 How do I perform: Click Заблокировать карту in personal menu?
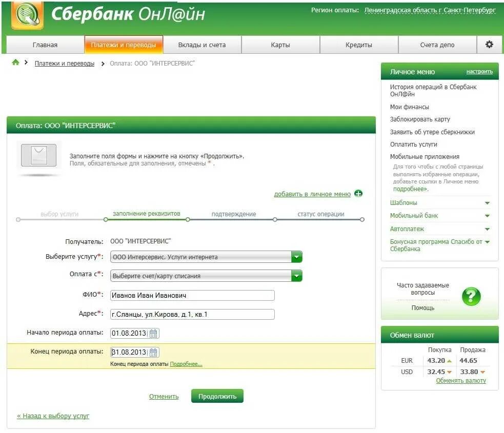point(420,119)
